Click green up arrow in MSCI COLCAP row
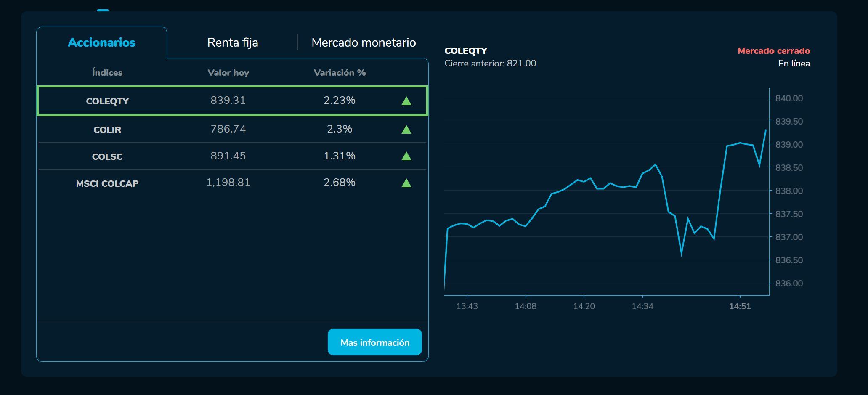This screenshot has width=868, height=395. click(406, 183)
